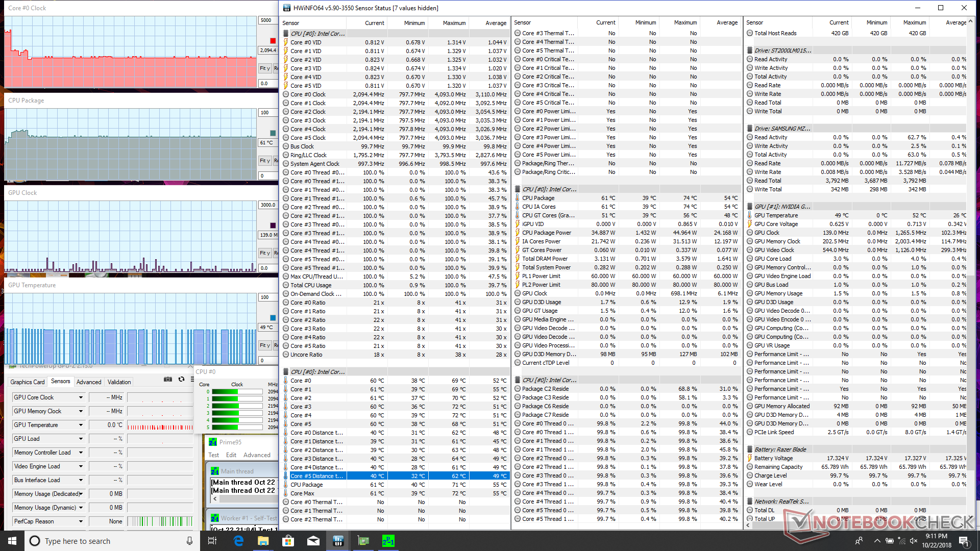The width and height of the screenshot is (980, 551).
Task: Open the Video Engine Load dropdown
Action: pyautogui.click(x=81, y=466)
